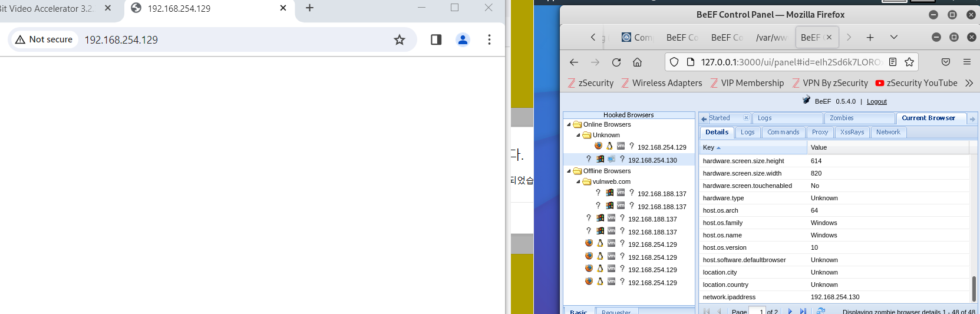
Task: Open the Logs sub-tab under Current Browser
Action: pyautogui.click(x=747, y=133)
